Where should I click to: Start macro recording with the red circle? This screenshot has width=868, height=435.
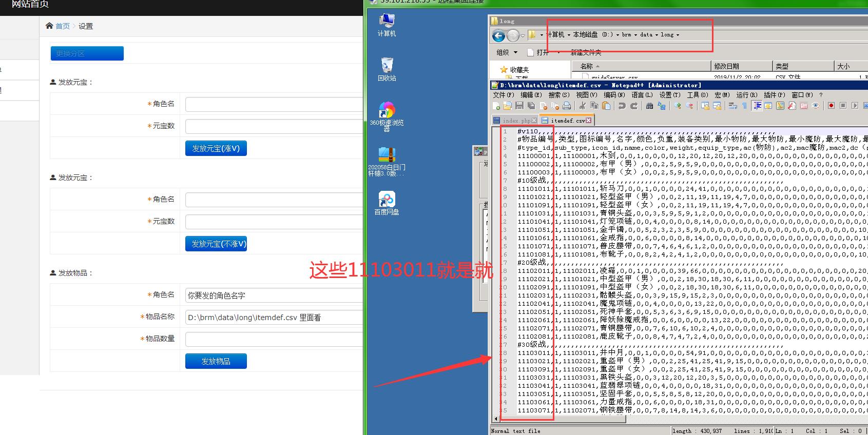831,106
